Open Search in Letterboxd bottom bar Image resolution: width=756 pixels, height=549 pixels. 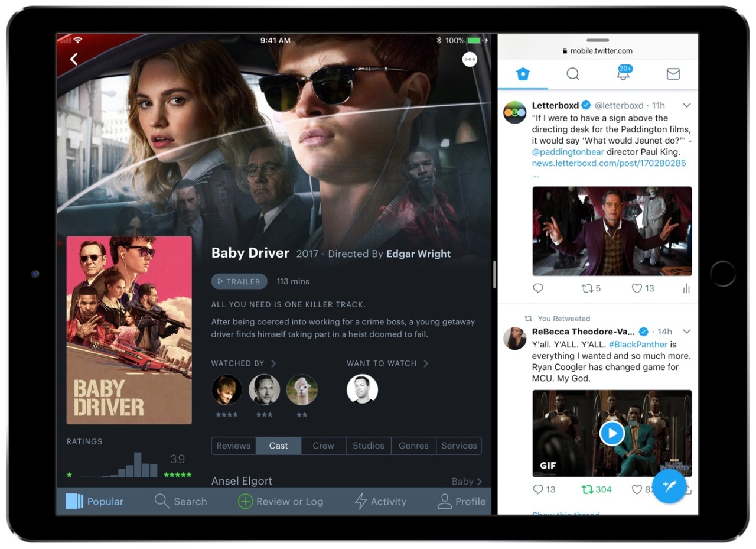(x=181, y=501)
